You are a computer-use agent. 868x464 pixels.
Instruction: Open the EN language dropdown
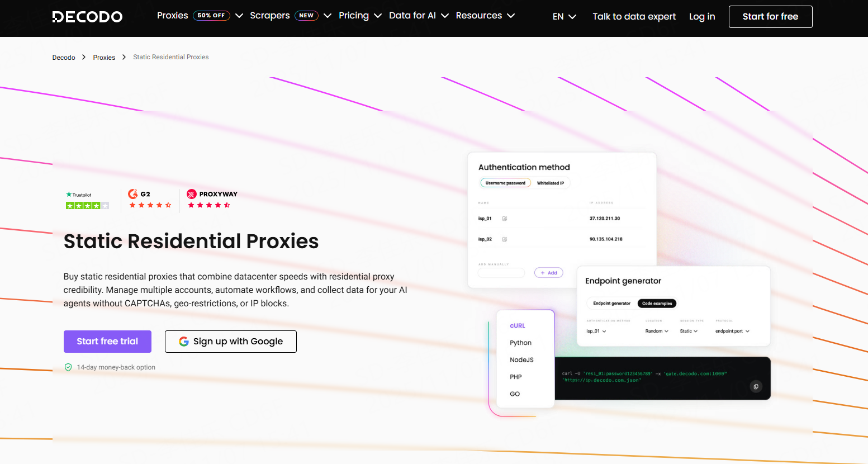(564, 17)
